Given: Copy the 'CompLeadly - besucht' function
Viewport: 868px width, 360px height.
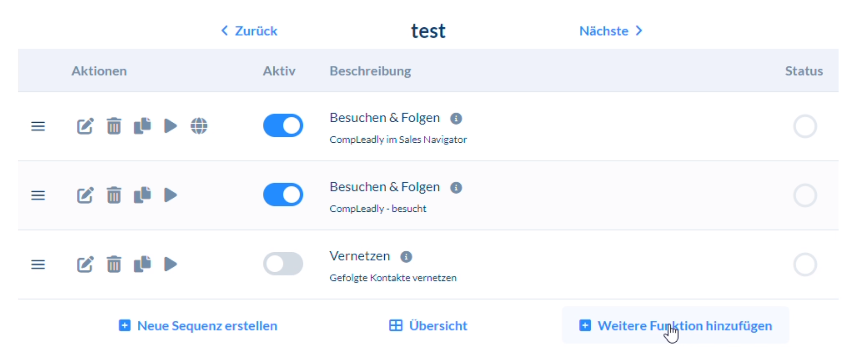Looking at the screenshot, I should 142,195.
